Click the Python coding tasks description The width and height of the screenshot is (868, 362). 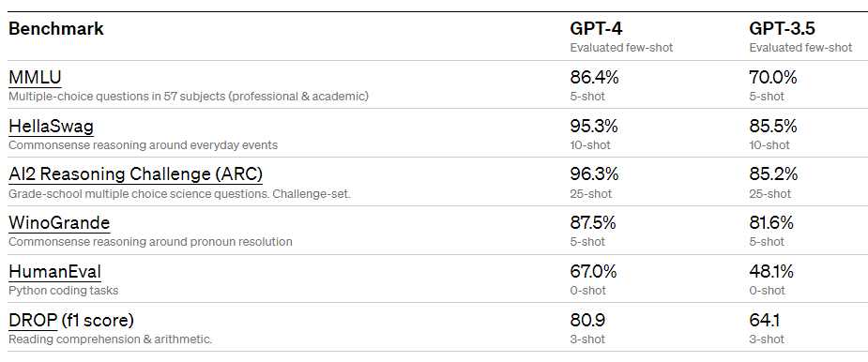point(64,291)
